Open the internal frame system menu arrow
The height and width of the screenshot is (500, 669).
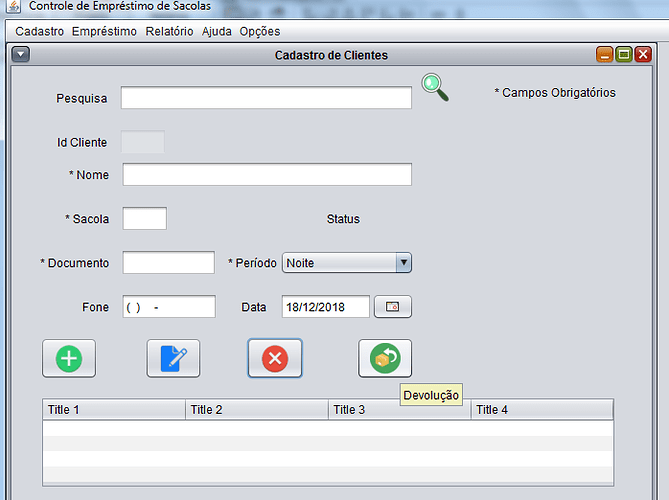20,54
